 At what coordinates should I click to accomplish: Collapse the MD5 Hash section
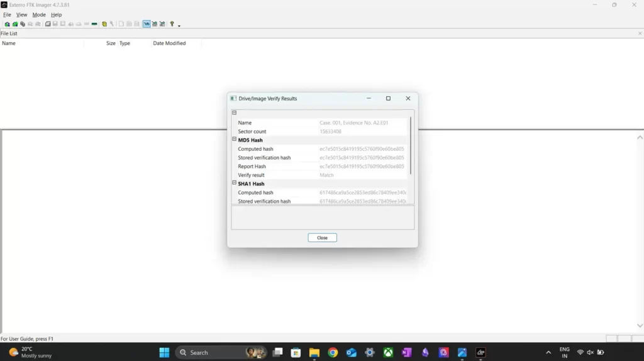click(235, 140)
